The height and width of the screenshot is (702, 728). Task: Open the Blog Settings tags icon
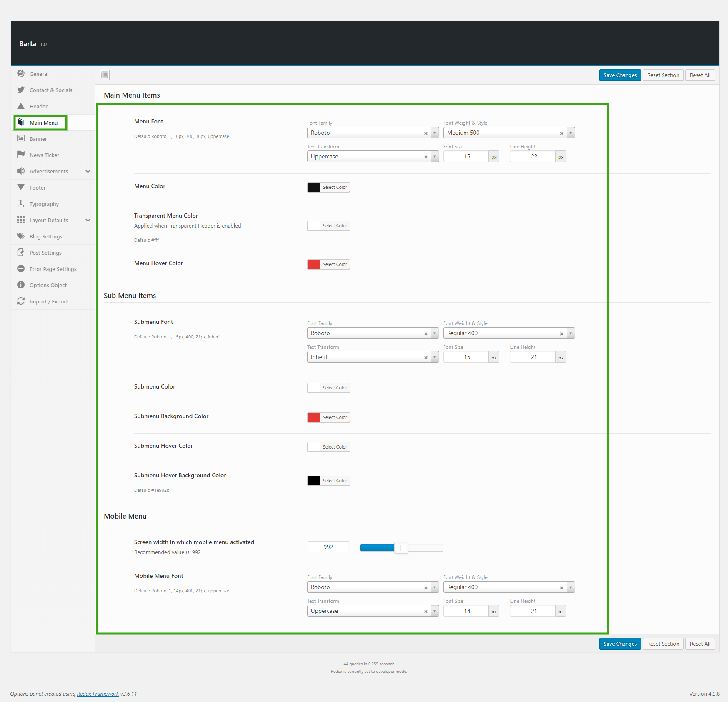pos(21,236)
